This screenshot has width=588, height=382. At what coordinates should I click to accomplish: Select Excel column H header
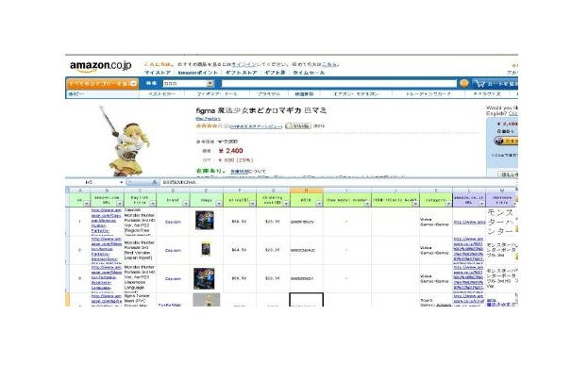pos(306,191)
